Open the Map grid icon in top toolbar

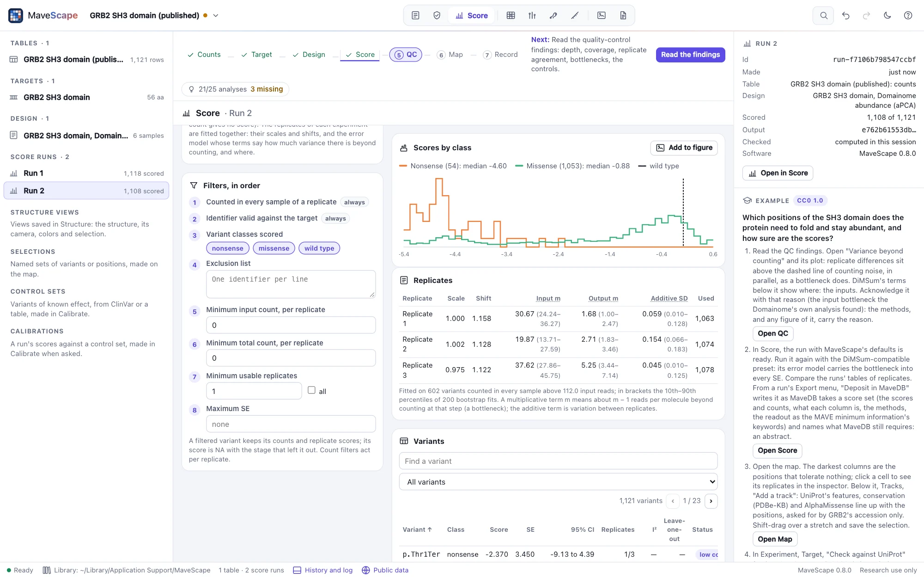(x=511, y=15)
